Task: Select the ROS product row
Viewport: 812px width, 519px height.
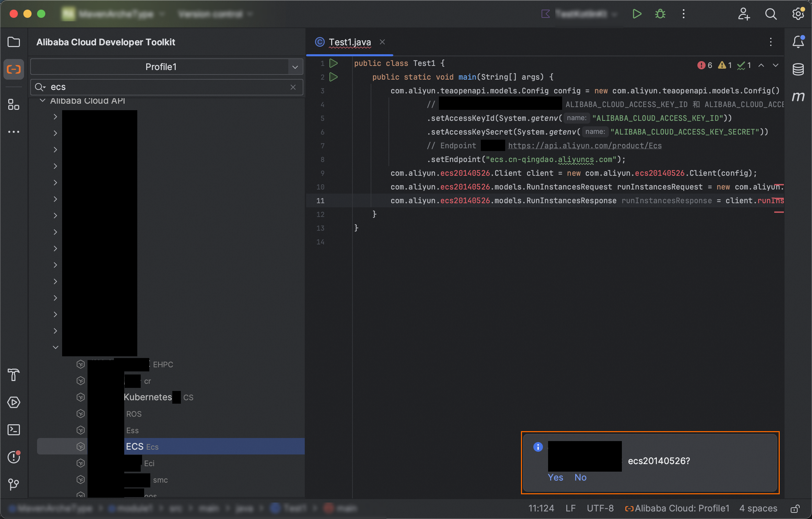Action: 171,414
